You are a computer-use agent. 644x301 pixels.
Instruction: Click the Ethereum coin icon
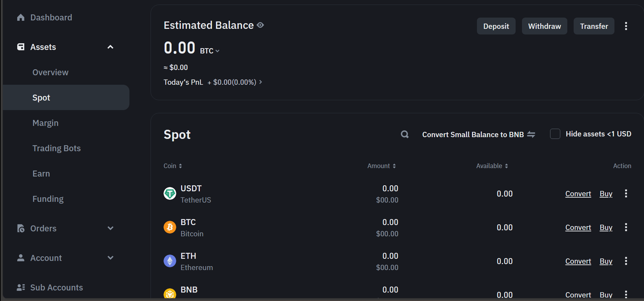tap(170, 261)
